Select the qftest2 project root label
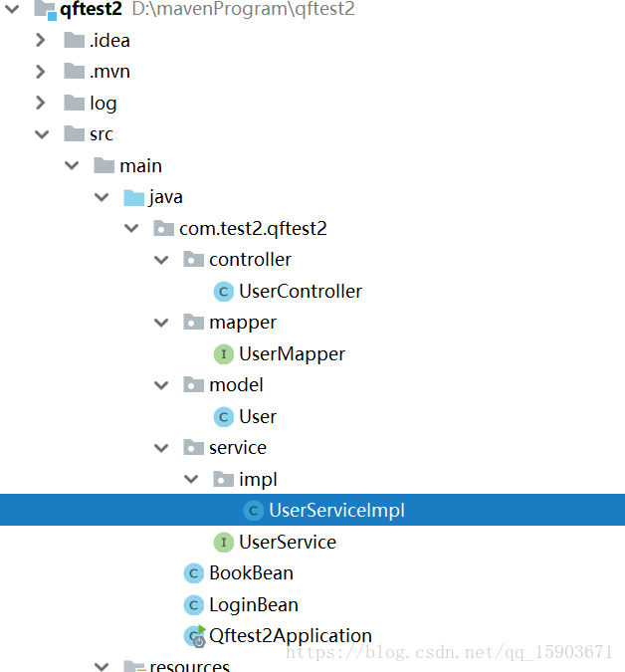The height and width of the screenshot is (672, 625). (91, 9)
